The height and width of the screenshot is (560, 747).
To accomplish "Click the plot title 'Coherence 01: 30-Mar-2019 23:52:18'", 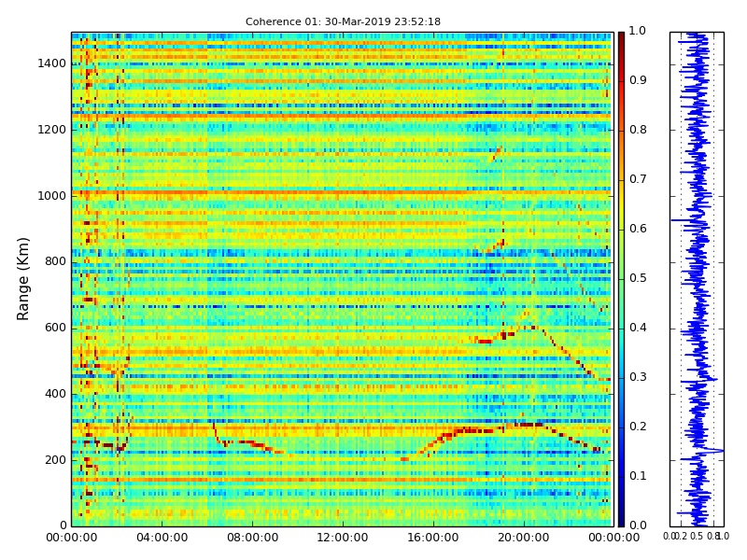I will (x=343, y=21).
